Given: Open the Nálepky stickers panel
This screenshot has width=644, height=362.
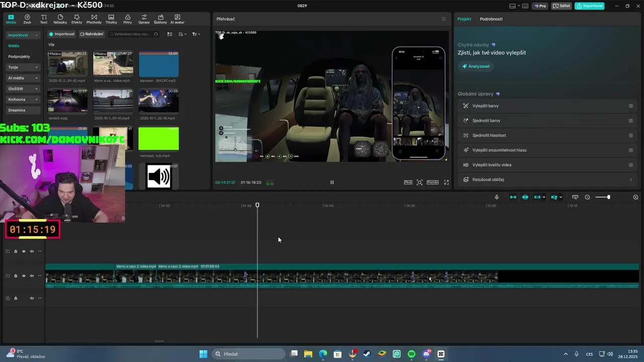Looking at the screenshot, I should coord(60,19).
